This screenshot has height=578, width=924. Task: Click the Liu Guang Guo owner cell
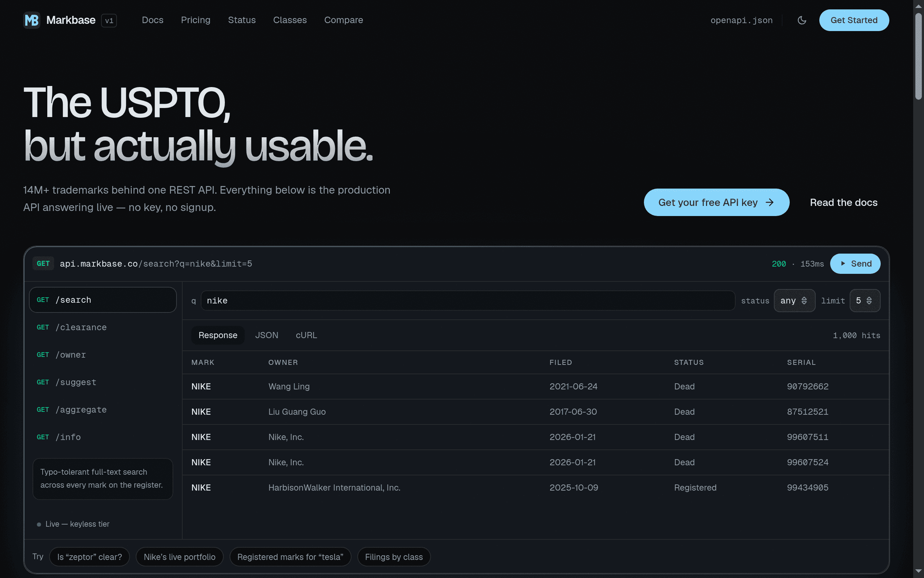(297, 412)
